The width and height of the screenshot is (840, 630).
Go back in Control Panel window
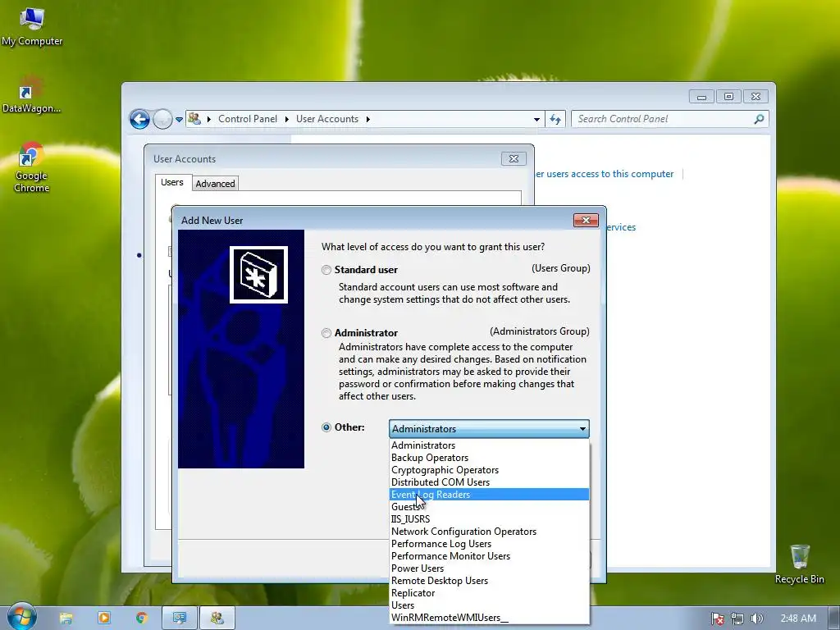139,119
